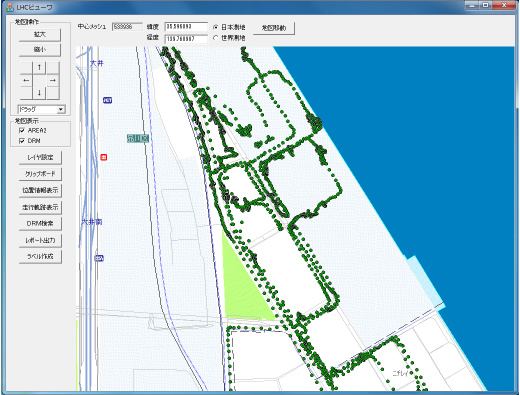The height and width of the screenshot is (395, 520).
Task: Click the 地図移動 button
Action: click(x=274, y=28)
